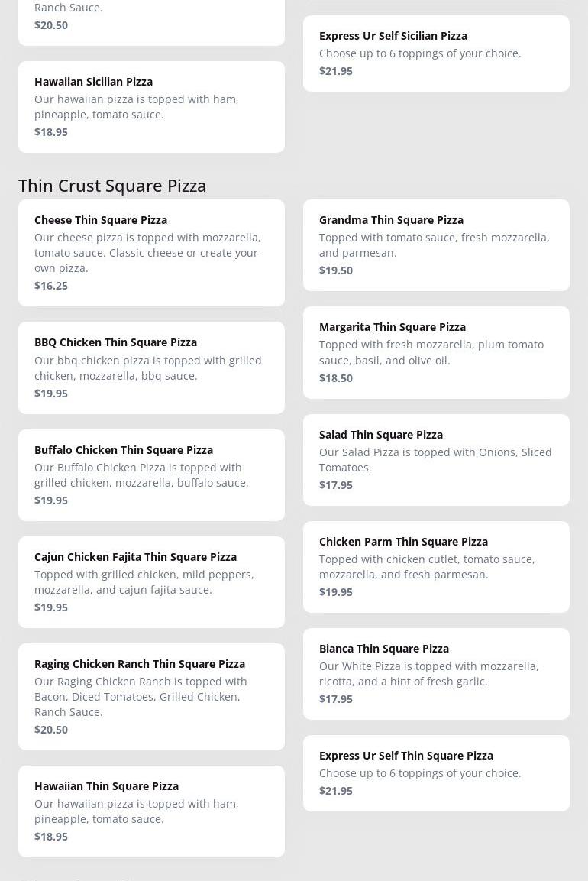Click the Thin Crust Square Pizza heading

click(x=112, y=185)
